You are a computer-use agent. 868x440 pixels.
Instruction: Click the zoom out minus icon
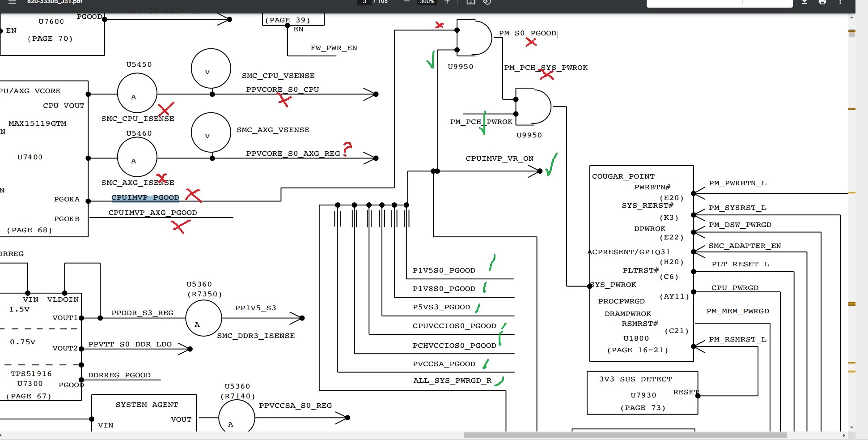[x=406, y=2]
